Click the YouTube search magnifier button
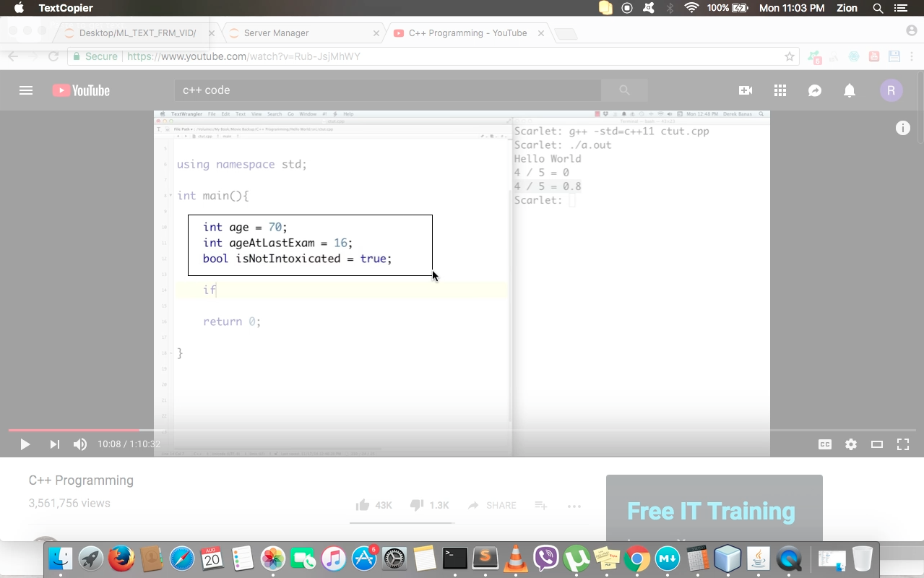 pos(624,90)
